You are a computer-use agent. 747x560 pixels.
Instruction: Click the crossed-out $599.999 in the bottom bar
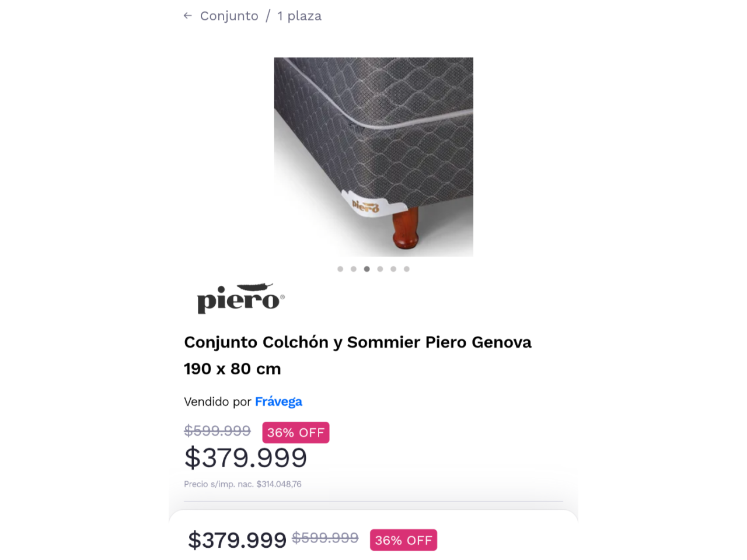pos(325,538)
